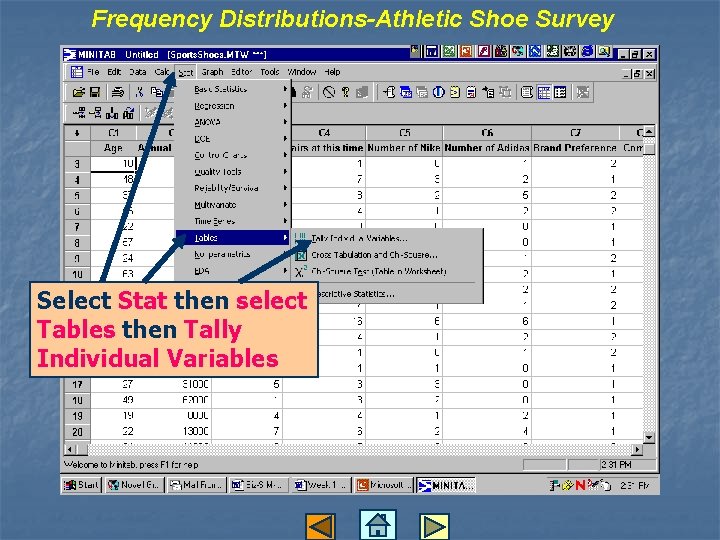This screenshot has width=720, height=540.
Task: Click the Show Worksheets Folder toolbar icon
Action: point(406,93)
